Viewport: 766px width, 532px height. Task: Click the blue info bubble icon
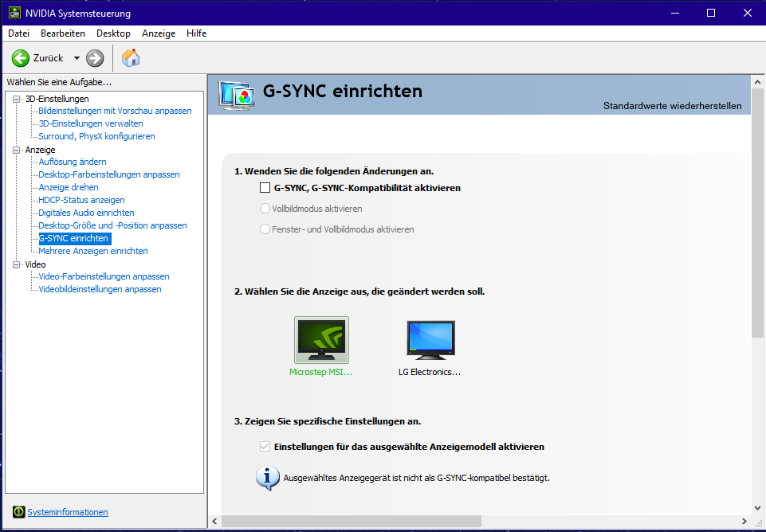click(x=267, y=479)
